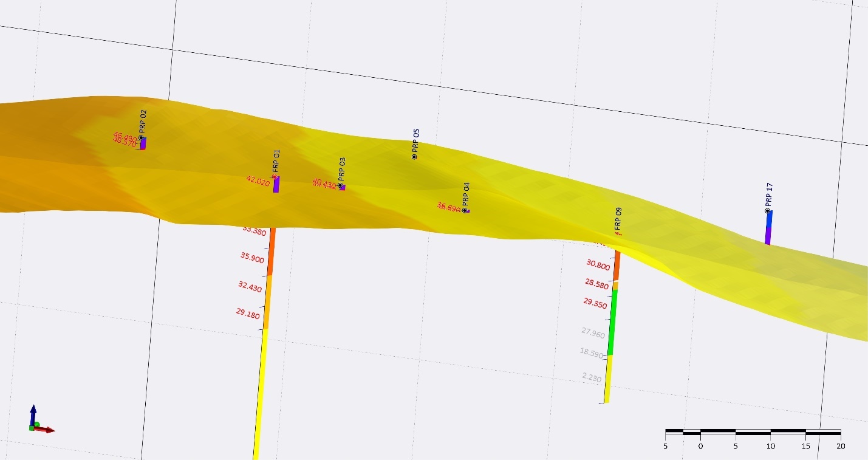
Task: Pick the orange segment of FRP 09
Action: (x=617, y=266)
